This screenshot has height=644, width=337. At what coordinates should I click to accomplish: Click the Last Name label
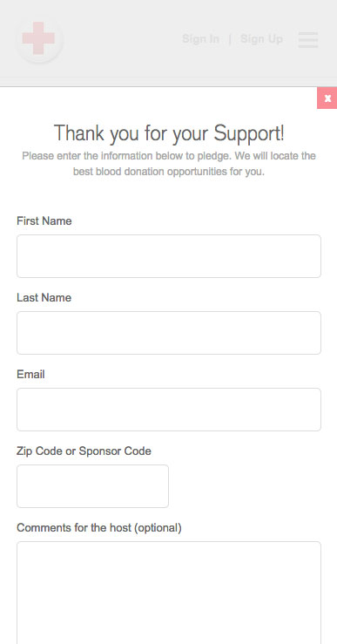44,298
